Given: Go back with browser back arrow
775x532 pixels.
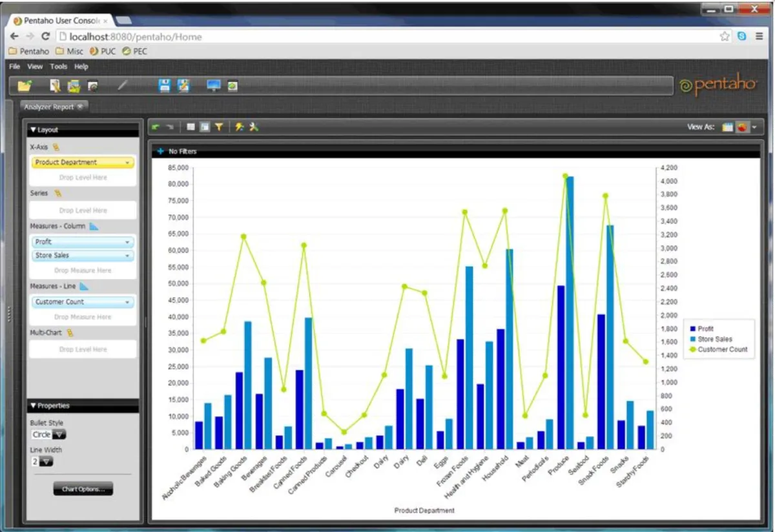Looking at the screenshot, I should pyautogui.click(x=14, y=37).
